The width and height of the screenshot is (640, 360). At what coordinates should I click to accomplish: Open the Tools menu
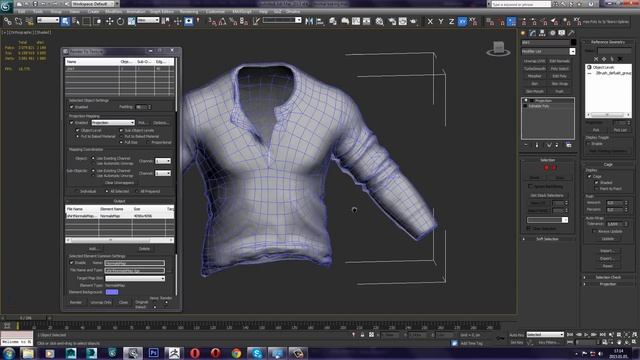[x=38, y=11]
